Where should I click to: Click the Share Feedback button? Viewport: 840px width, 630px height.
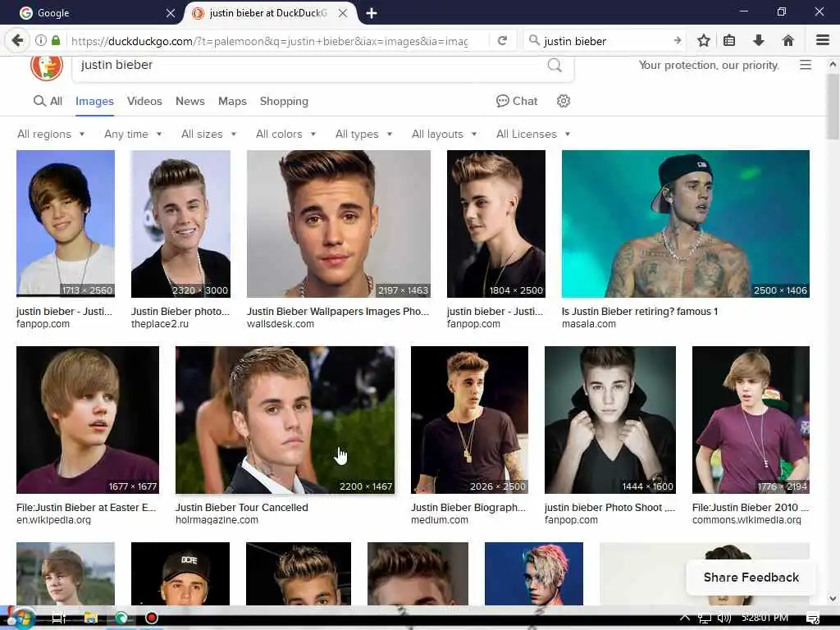[x=751, y=577]
